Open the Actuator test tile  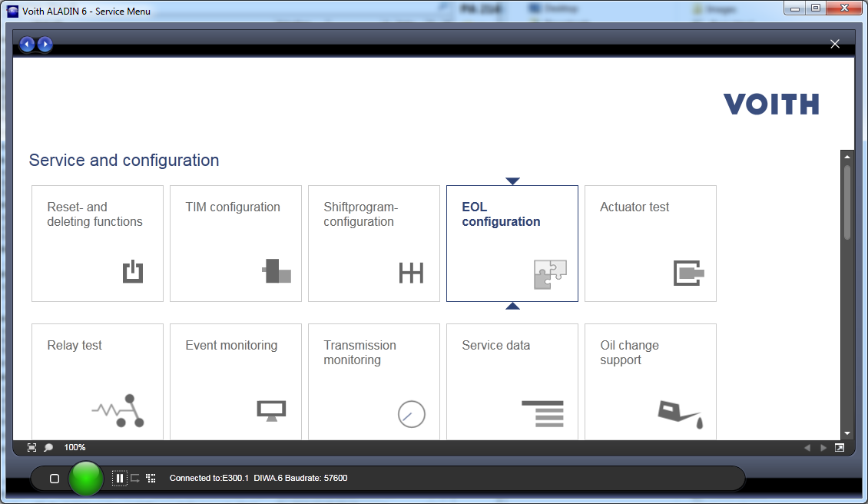651,244
